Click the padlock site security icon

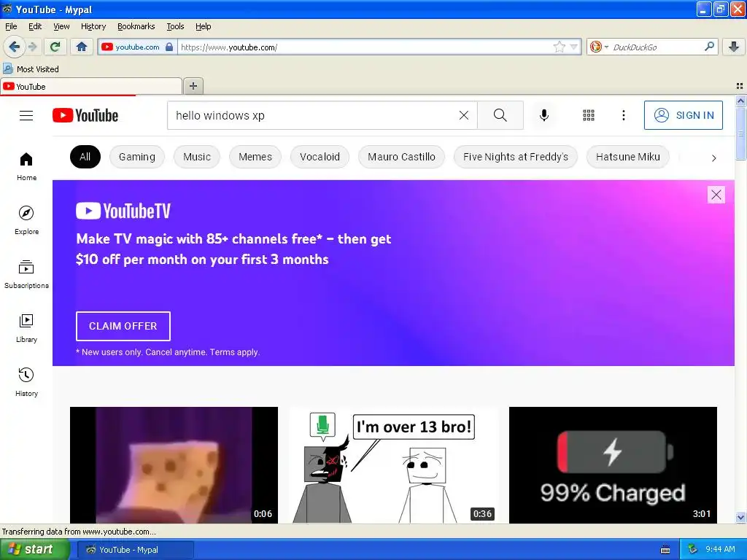[169, 47]
